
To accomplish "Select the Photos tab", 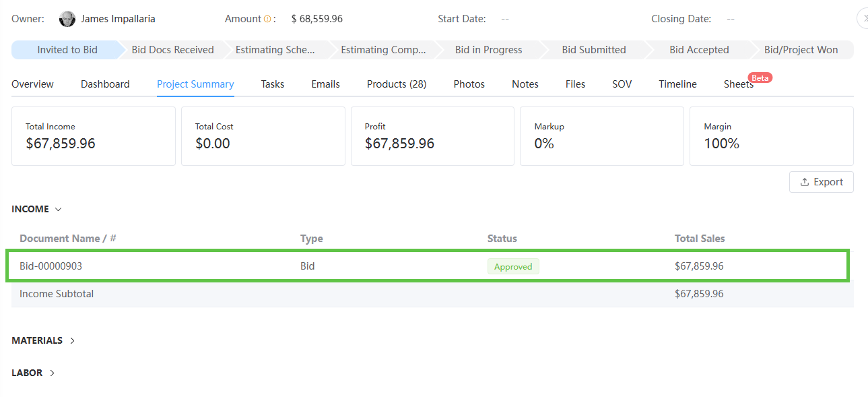I will click(x=469, y=84).
